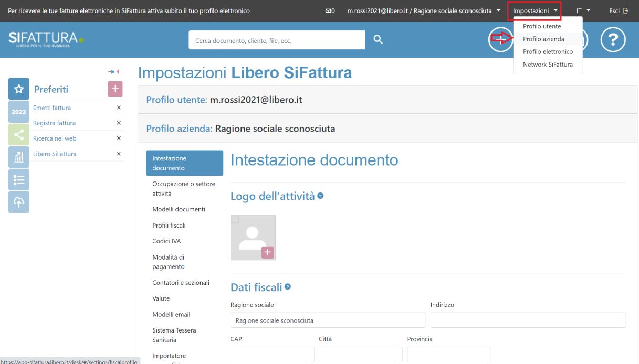Click the electronic profile activation banner text
Viewport: 639px width, 364px height.
[129, 10]
